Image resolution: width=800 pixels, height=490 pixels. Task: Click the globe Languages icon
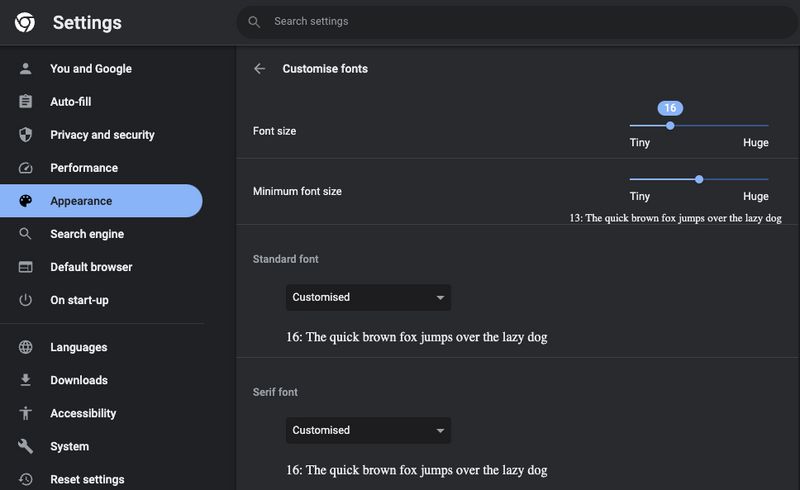tap(26, 347)
